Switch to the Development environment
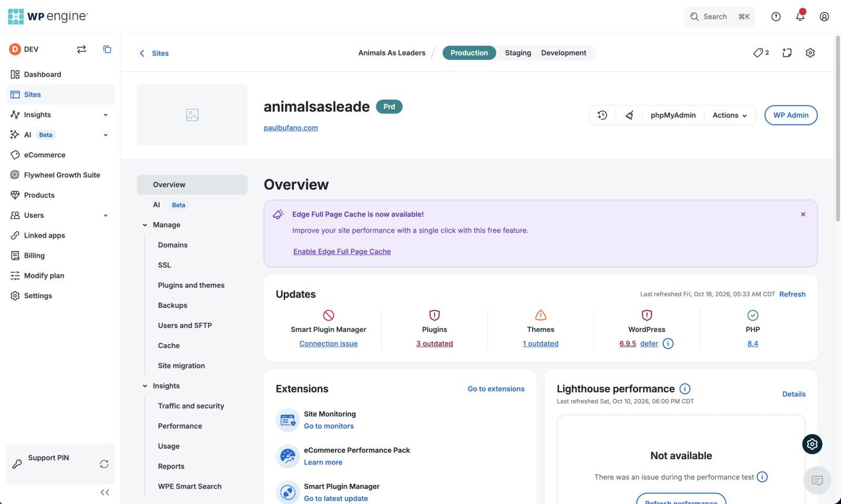841x504 pixels. (563, 53)
